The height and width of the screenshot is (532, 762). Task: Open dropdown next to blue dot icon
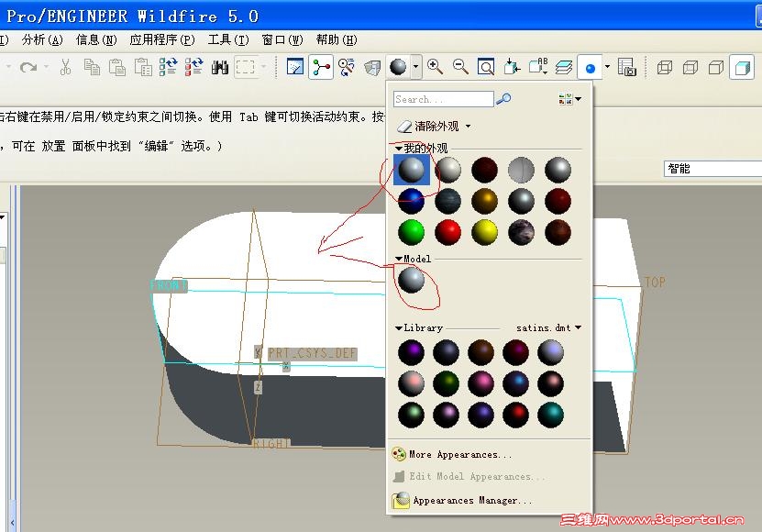click(x=607, y=67)
